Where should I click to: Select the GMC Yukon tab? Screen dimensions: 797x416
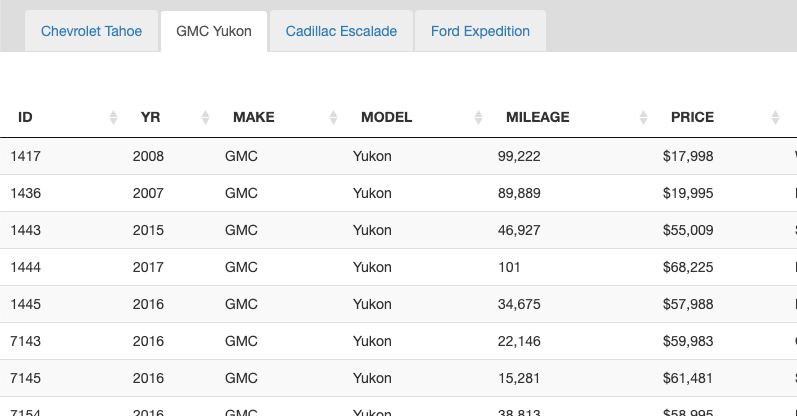coord(213,31)
